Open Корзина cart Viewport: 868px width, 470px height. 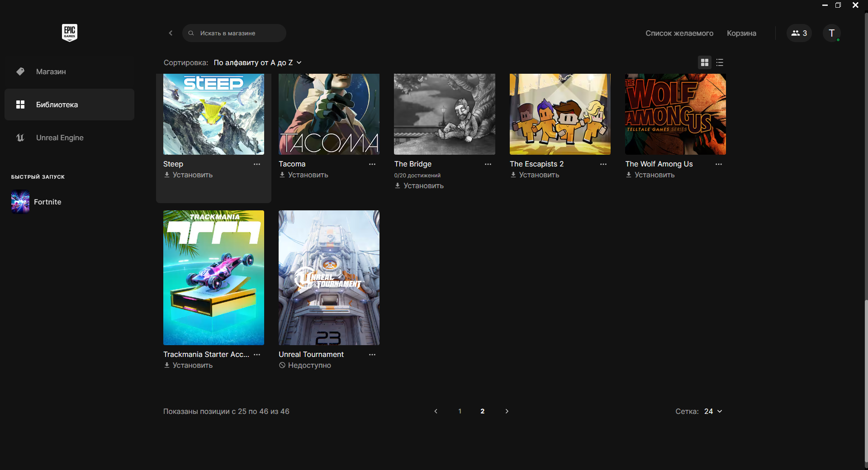tap(741, 33)
